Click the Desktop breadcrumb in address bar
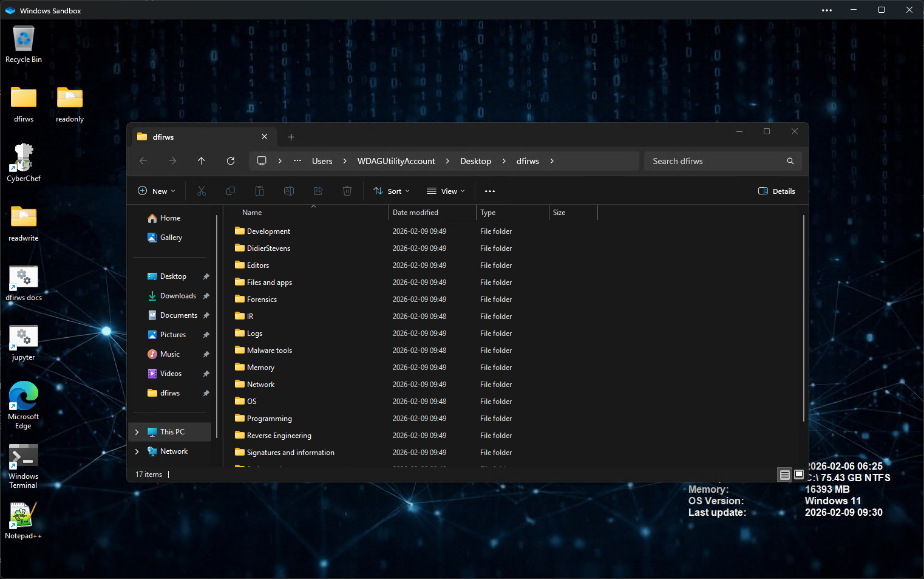924x579 pixels. pos(475,161)
